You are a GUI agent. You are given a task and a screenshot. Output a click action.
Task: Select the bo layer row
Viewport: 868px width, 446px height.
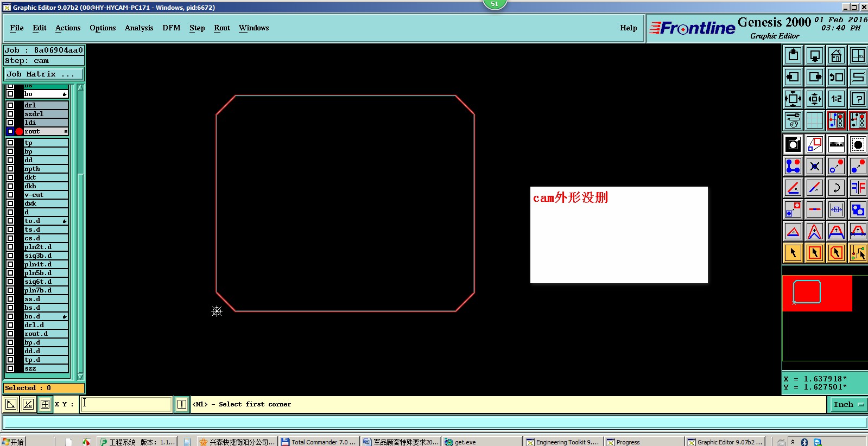(x=46, y=94)
